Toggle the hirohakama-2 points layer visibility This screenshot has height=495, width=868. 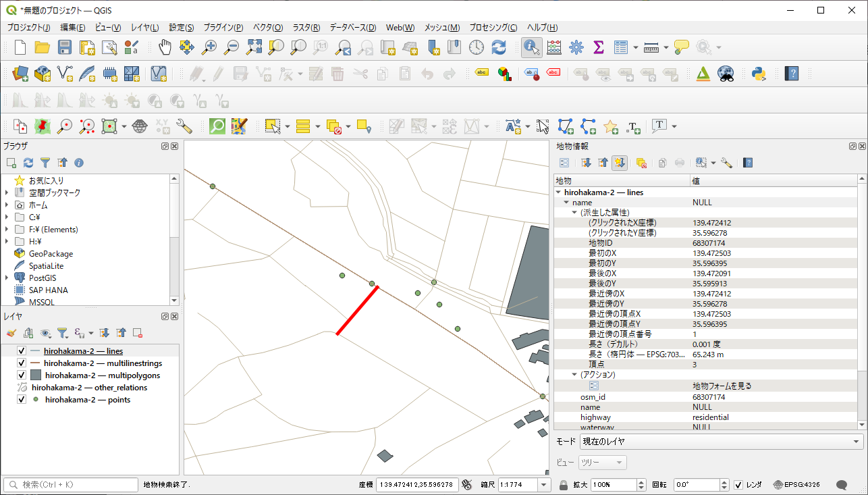21,400
